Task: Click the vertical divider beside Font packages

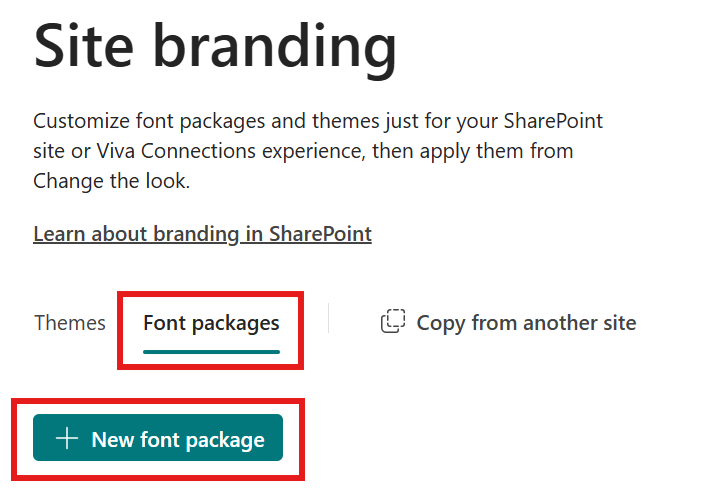Action: [328, 318]
